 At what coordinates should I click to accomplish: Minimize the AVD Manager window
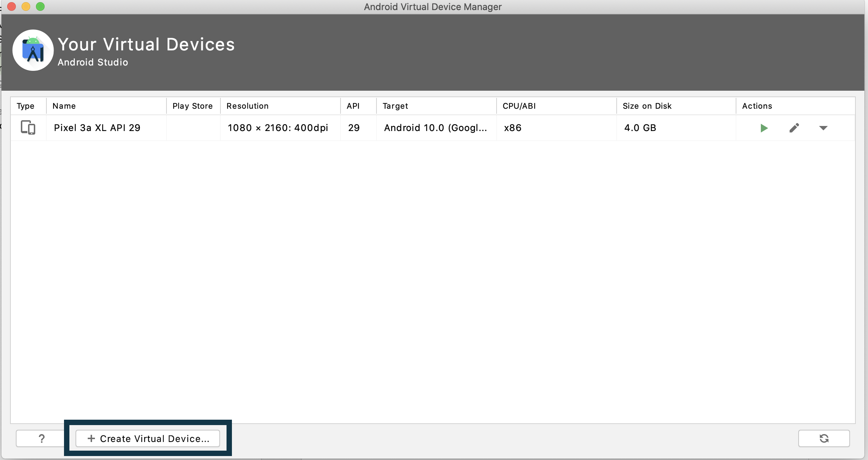coord(26,6)
